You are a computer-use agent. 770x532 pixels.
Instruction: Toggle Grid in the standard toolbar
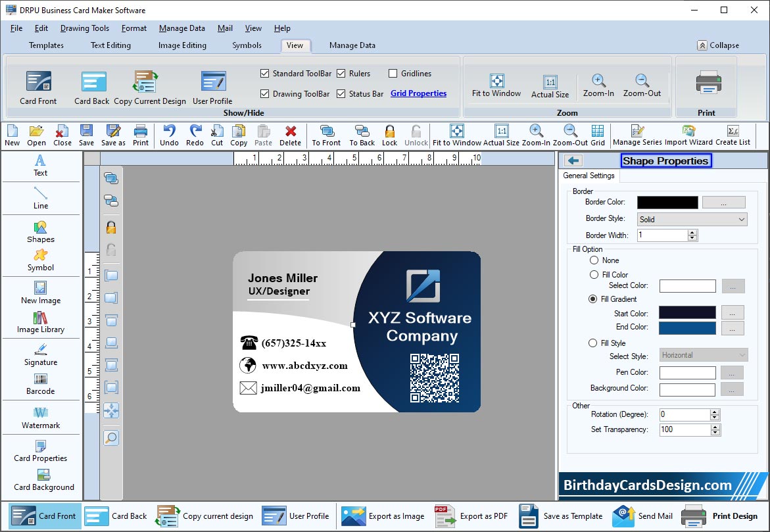click(x=598, y=135)
